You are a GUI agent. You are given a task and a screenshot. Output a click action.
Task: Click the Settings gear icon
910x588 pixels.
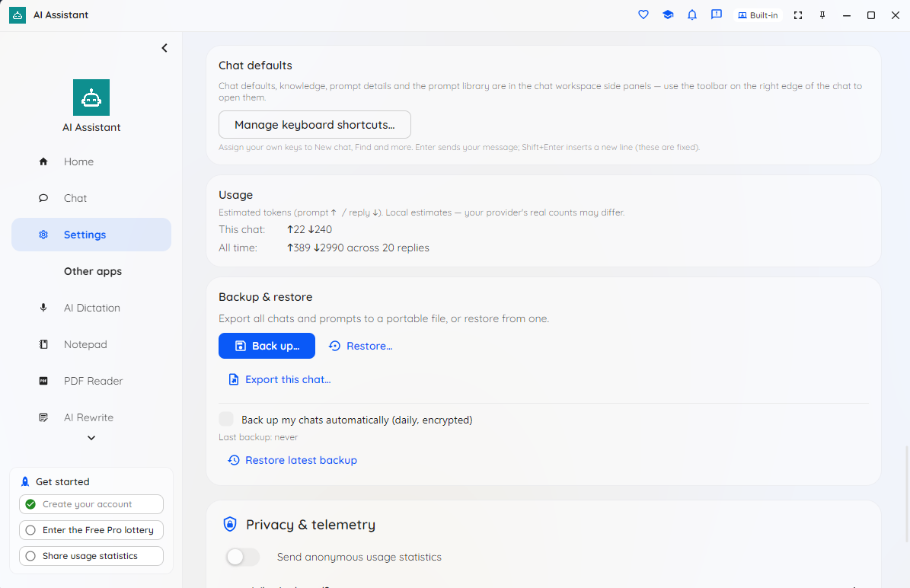click(x=43, y=235)
